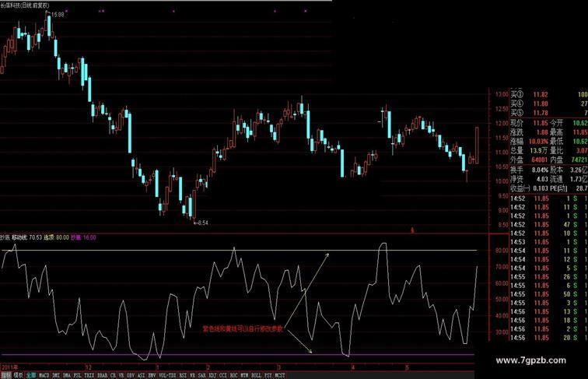Switch to the DMA indicator tab
Image resolution: width=588 pixels, height=379 pixels.
67,375
